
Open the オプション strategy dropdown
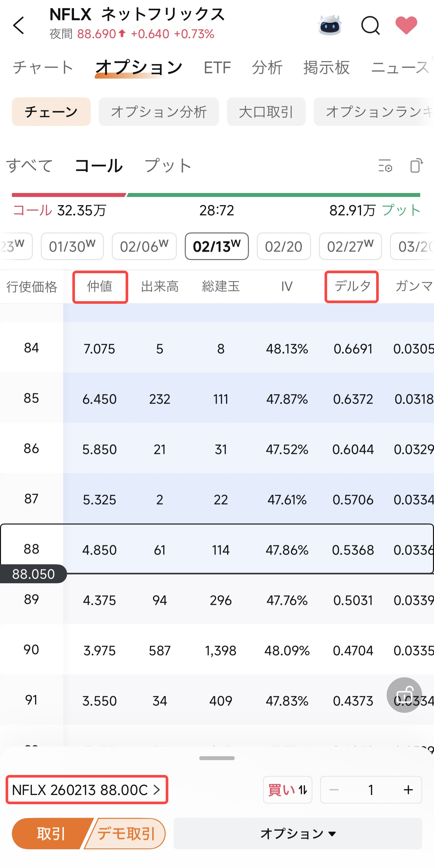[x=298, y=833]
